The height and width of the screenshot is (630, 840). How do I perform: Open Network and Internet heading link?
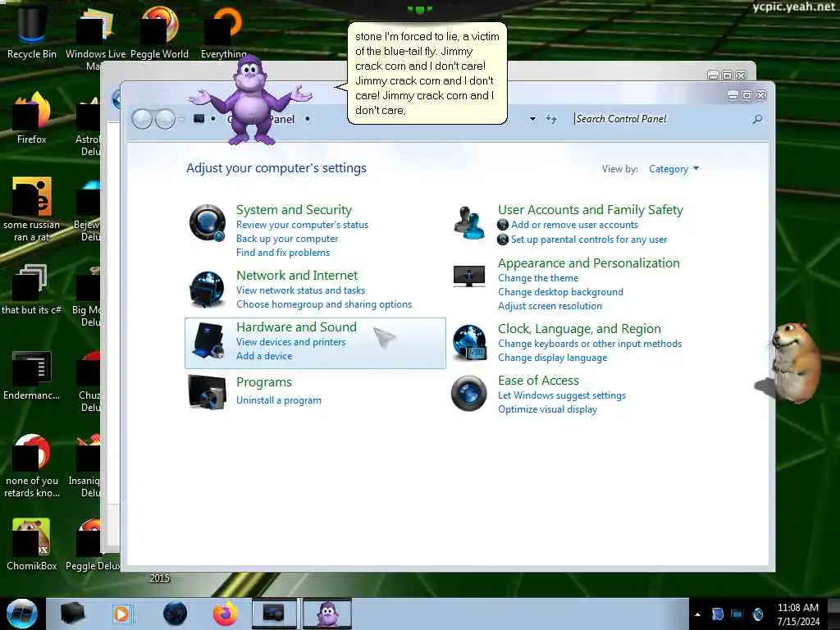click(x=297, y=276)
